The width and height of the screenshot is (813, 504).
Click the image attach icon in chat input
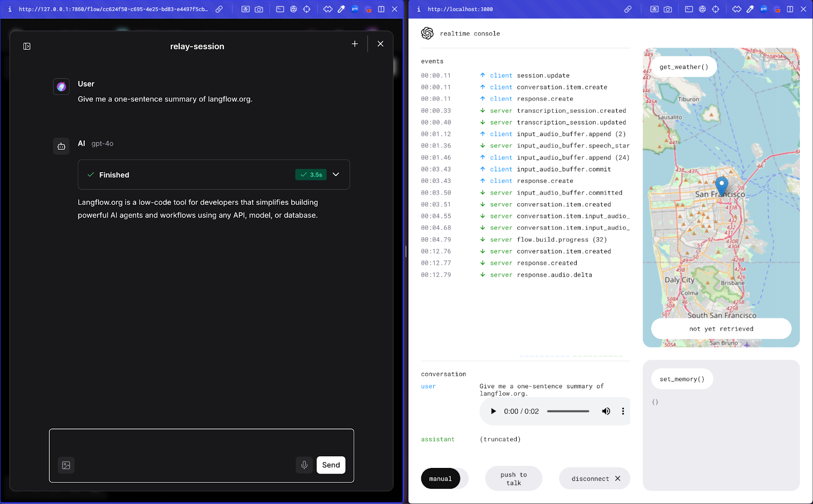(66, 465)
